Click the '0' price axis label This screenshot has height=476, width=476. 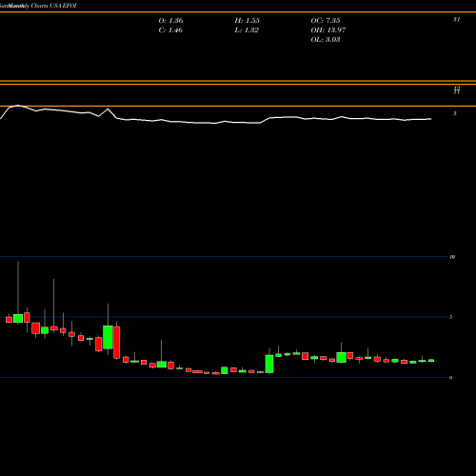coord(450,378)
